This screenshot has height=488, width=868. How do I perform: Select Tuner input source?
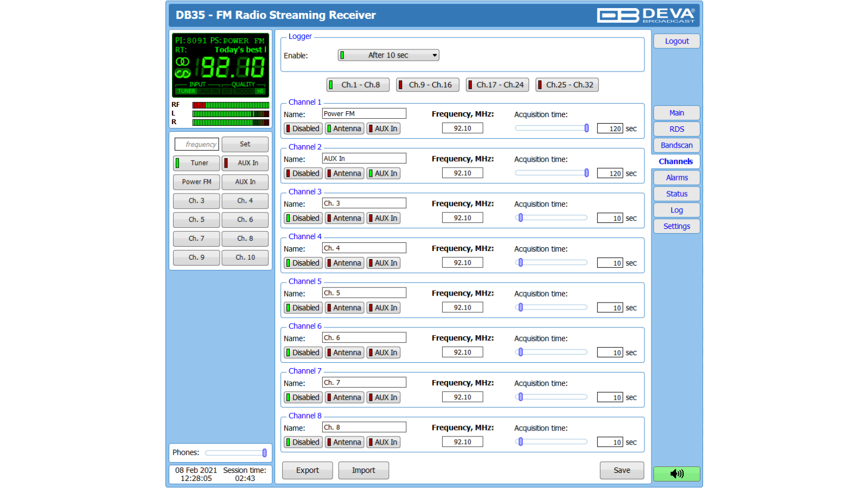click(x=196, y=163)
